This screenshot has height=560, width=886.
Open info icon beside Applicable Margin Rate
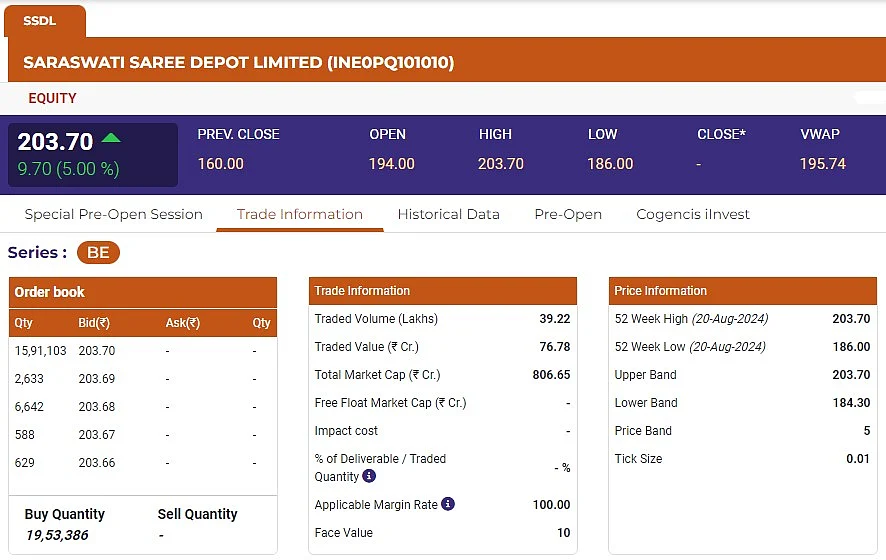(x=448, y=503)
